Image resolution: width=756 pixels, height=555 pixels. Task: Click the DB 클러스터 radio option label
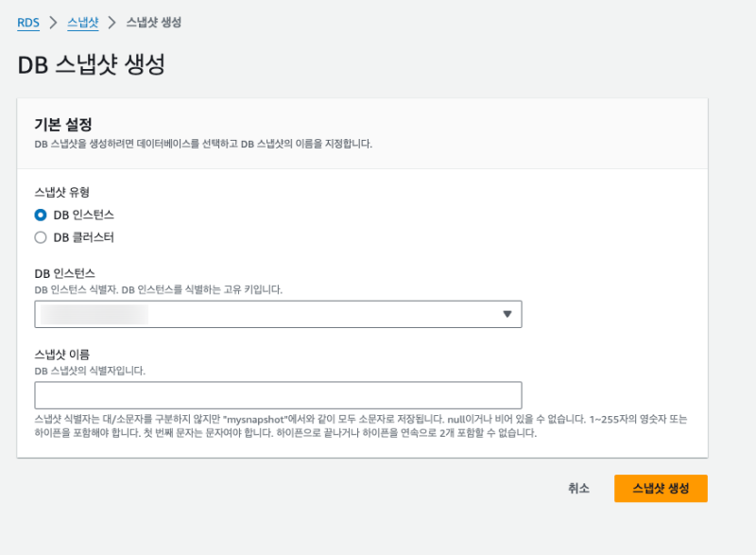point(83,237)
